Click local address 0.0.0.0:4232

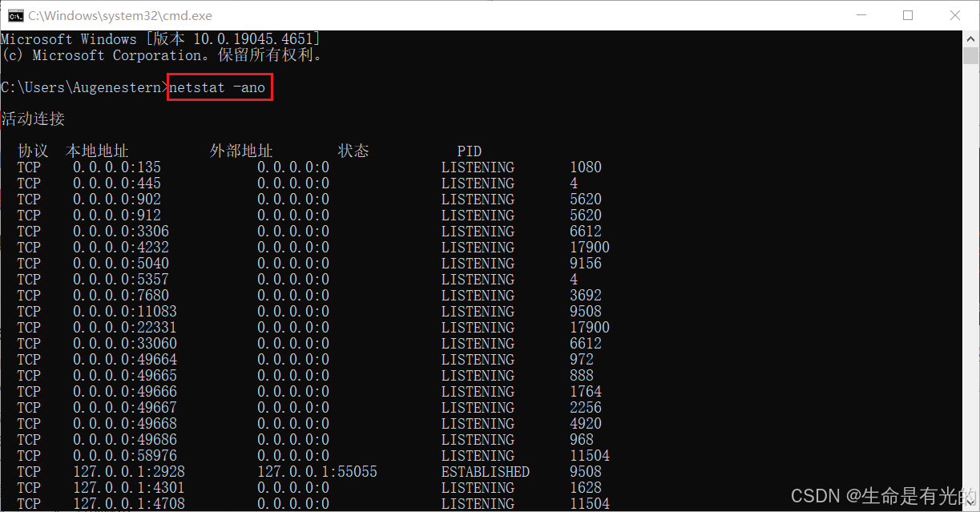click(121, 248)
